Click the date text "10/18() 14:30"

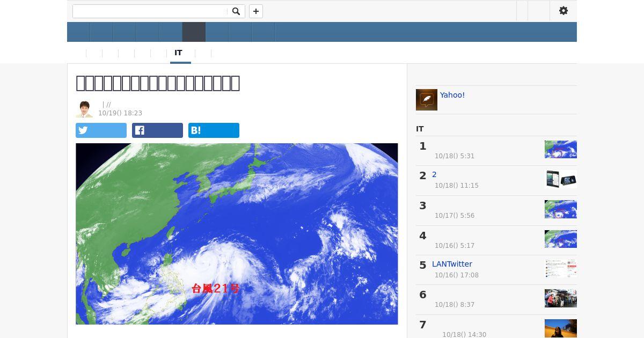(x=464, y=335)
